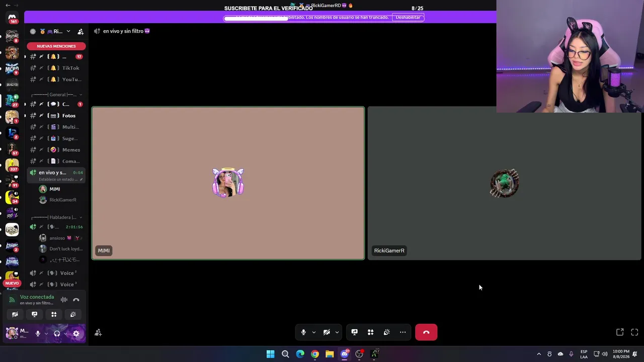Open headphone output options arrow in user panel

(x=65, y=333)
